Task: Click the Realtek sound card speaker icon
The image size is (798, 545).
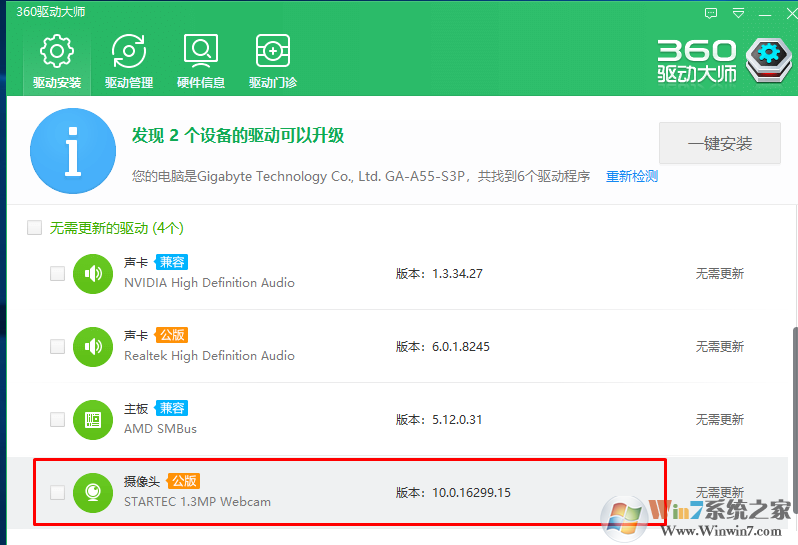Action: [x=93, y=347]
